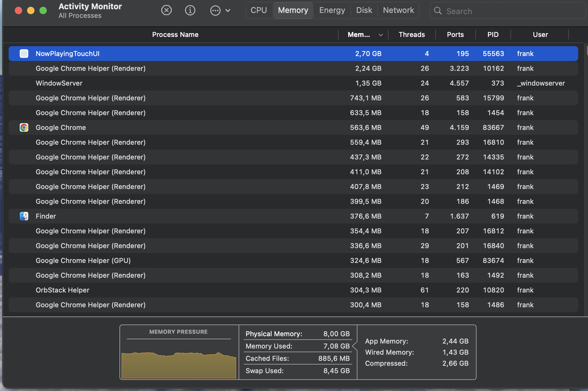Select the WindowServer process row
This screenshot has height=391, width=588.
click(185, 83)
